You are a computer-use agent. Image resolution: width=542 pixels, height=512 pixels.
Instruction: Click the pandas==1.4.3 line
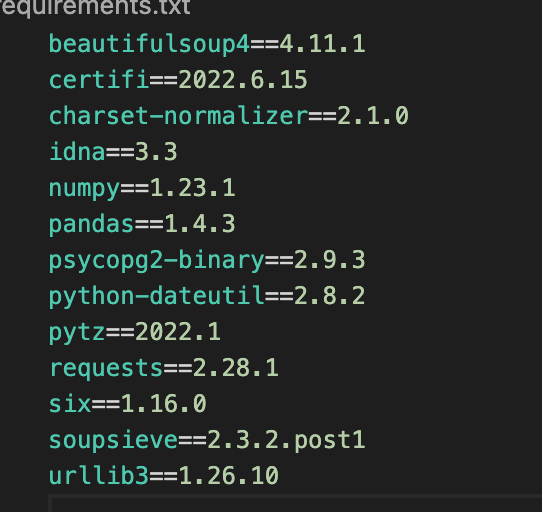click(142, 224)
